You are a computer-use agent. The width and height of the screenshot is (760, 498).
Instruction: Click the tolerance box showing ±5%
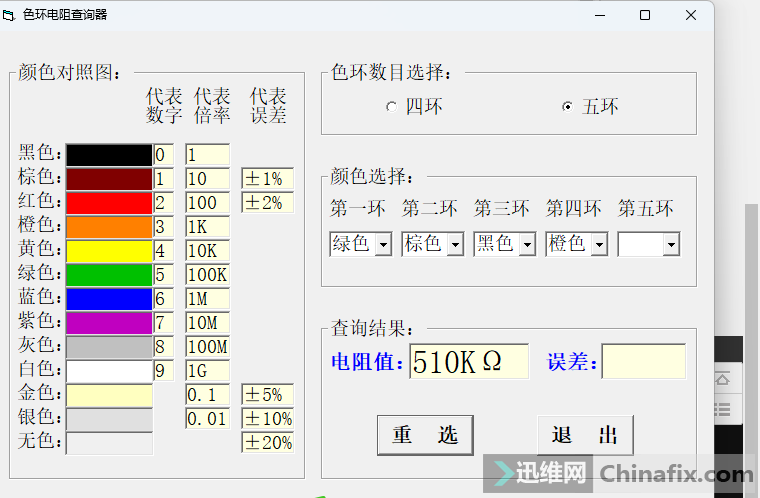pyautogui.click(x=268, y=395)
